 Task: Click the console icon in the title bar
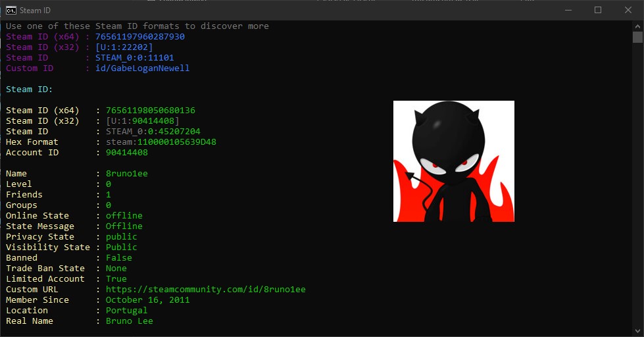click(x=11, y=11)
